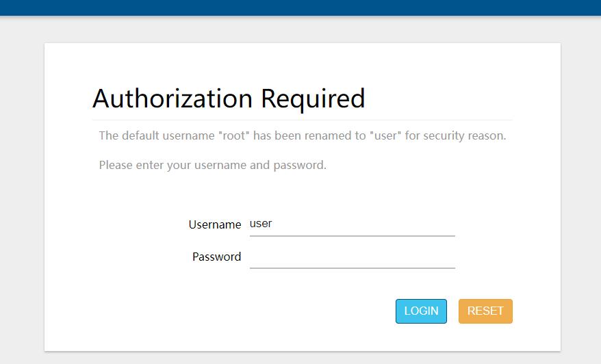Click "Please enter your username and password" text
Viewport: 601px width, 364px height.
click(x=212, y=165)
